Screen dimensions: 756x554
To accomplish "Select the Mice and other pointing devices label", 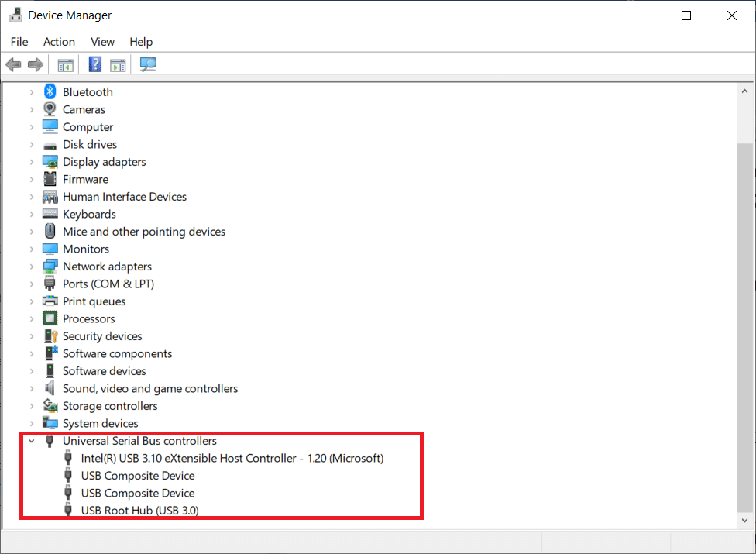I will tap(144, 232).
